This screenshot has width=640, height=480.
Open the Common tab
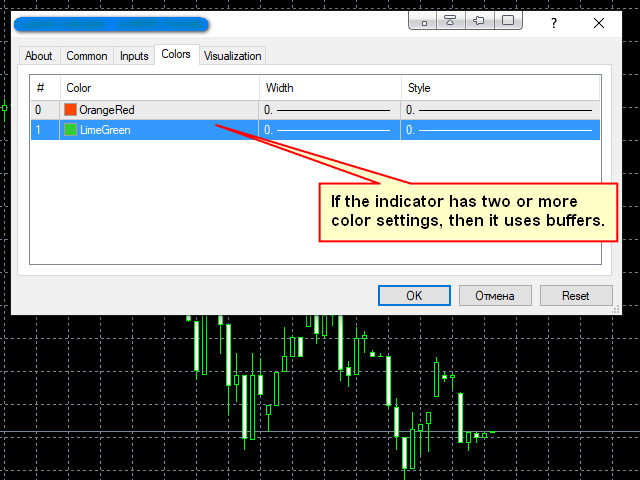tap(87, 56)
